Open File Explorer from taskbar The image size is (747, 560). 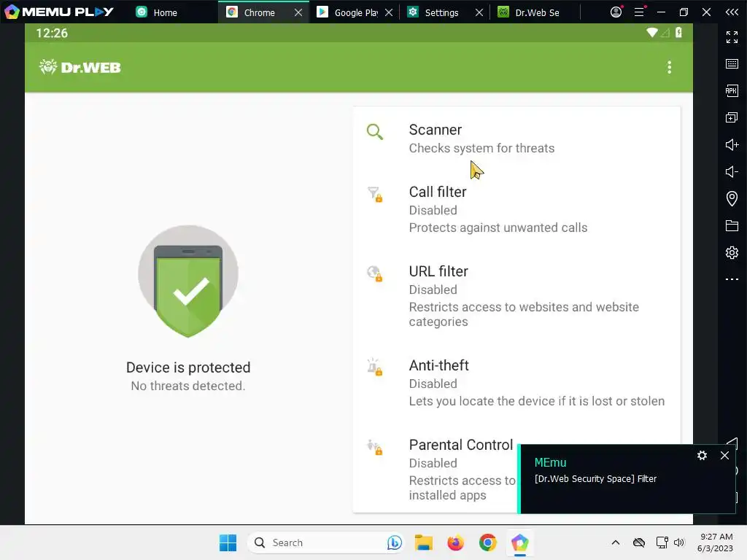pos(424,542)
